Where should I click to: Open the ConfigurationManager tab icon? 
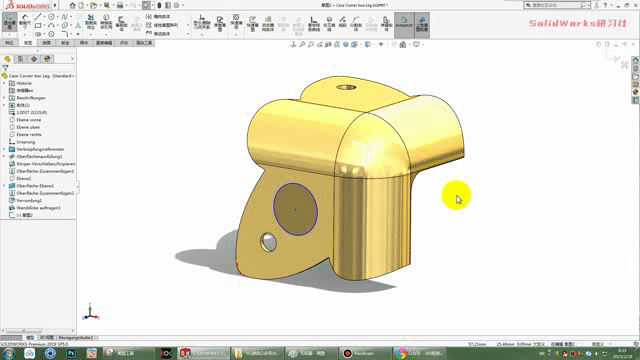[34, 59]
